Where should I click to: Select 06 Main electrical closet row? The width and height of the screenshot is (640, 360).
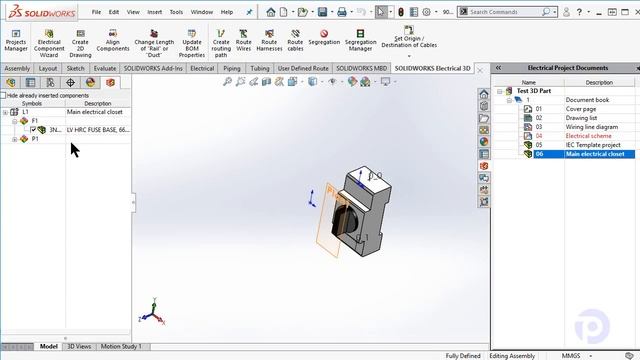[x=578, y=154]
